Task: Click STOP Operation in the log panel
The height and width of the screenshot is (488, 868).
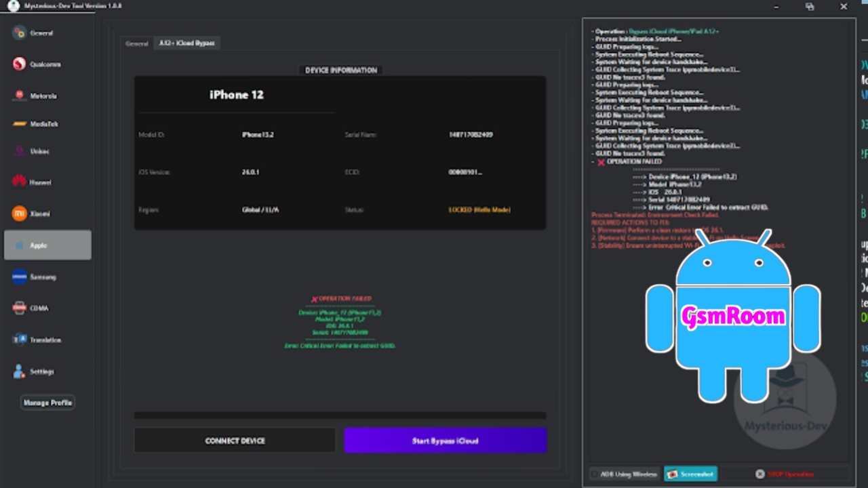Action: [784, 474]
